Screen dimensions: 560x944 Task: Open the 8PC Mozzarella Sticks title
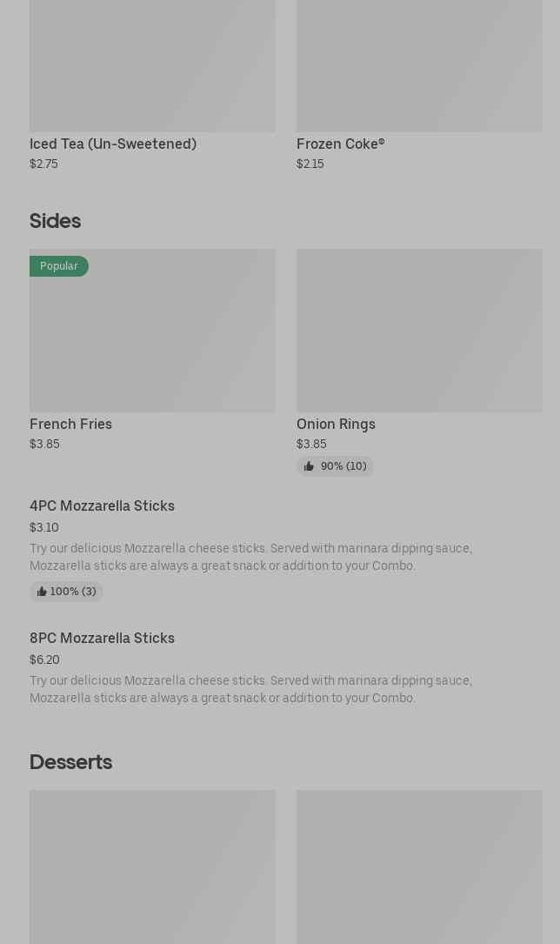(x=102, y=639)
